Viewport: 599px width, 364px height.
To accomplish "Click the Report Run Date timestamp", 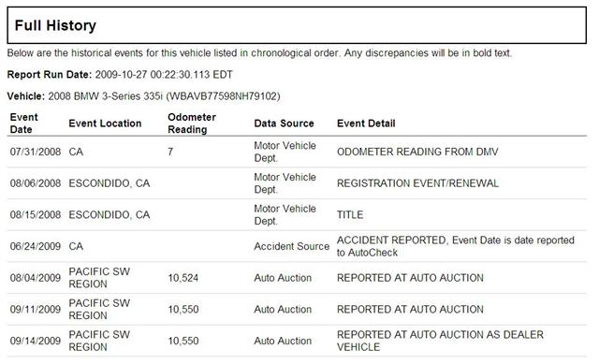I will click(164, 75).
